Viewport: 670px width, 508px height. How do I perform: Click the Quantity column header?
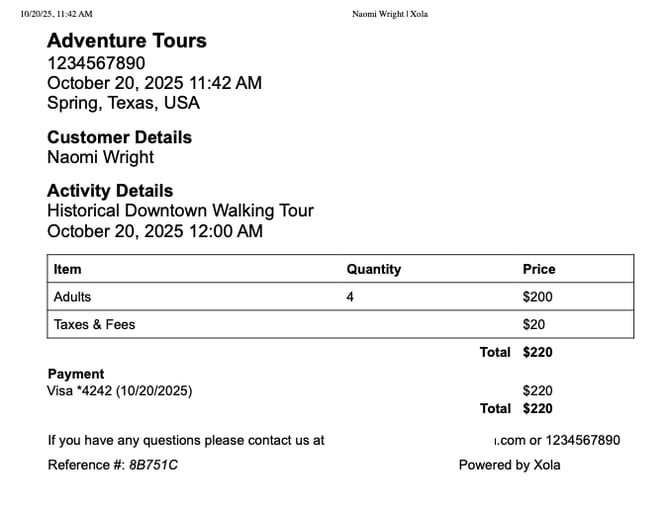pos(373,269)
